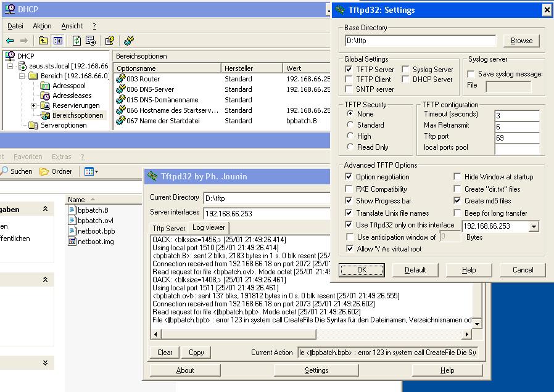
Task: Click the Clear button in the log viewer
Action: 165,353
